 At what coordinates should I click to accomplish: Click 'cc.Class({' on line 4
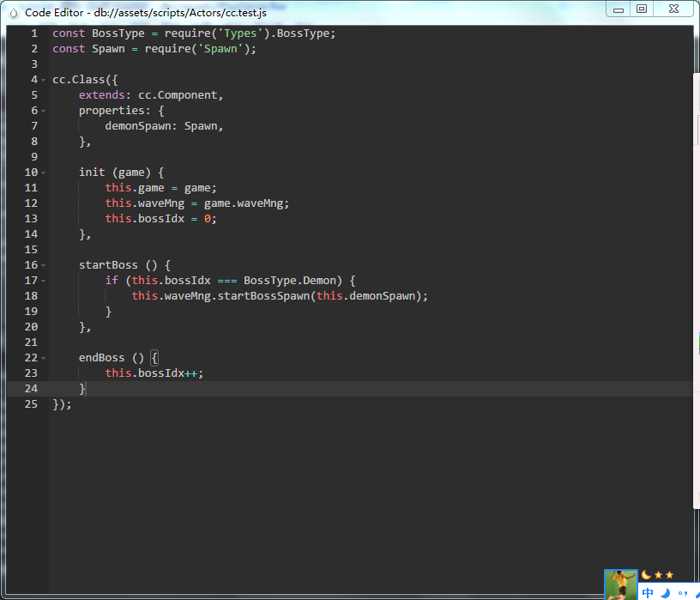85,80
